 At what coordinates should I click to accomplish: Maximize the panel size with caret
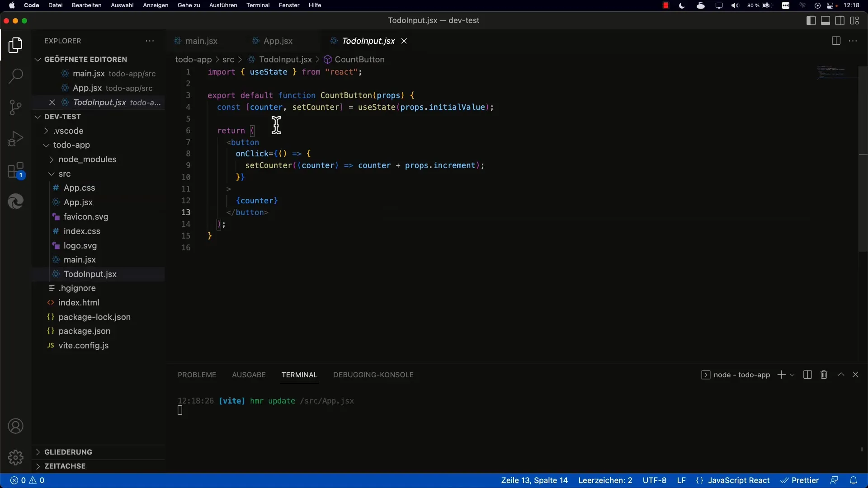pos(841,375)
